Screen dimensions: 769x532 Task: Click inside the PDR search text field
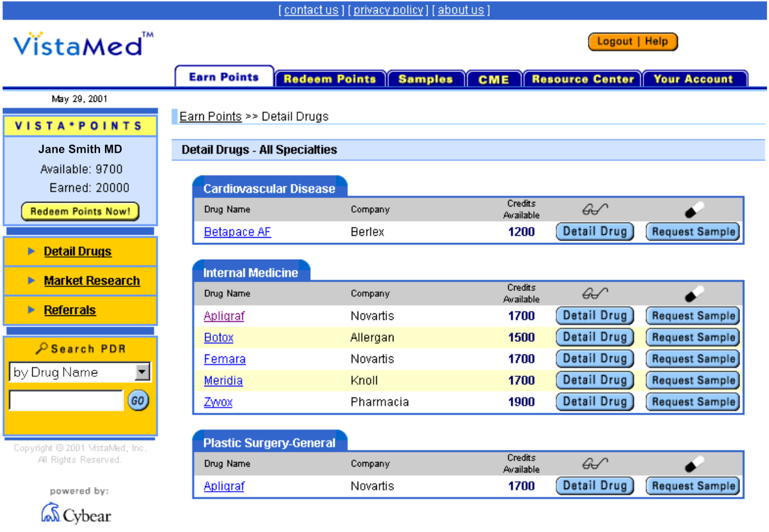[x=66, y=401]
